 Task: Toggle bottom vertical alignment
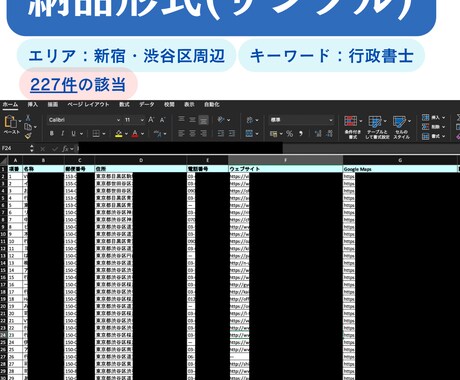tap(203, 120)
